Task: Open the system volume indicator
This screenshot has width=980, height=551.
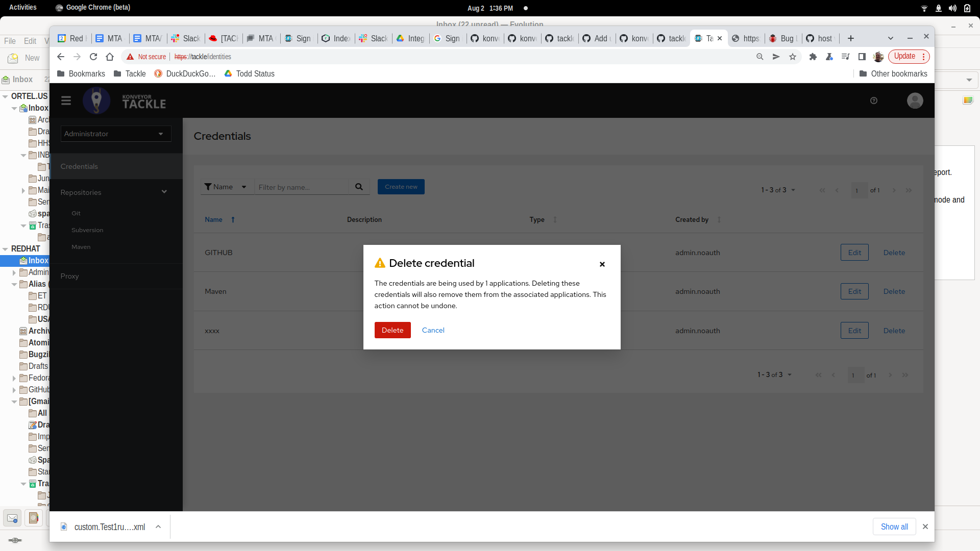Action: pyautogui.click(x=952, y=8)
